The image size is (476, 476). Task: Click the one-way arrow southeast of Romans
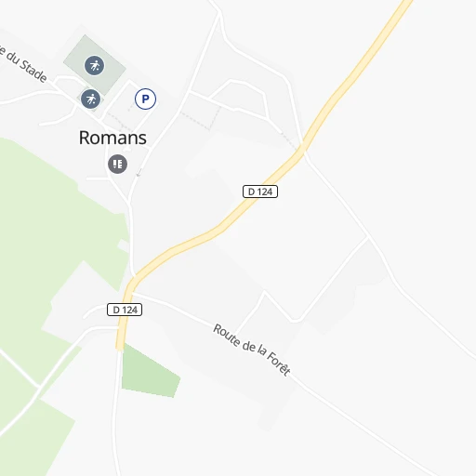(x=139, y=173)
